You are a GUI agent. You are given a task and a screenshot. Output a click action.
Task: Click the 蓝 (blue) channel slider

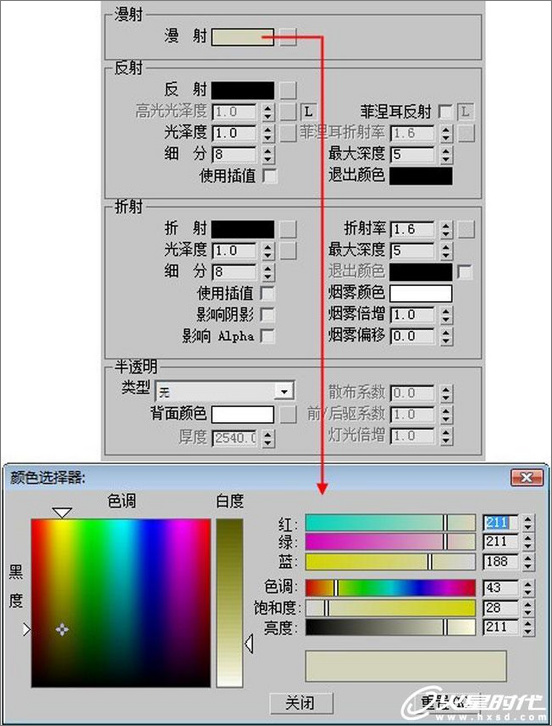[x=390, y=562]
